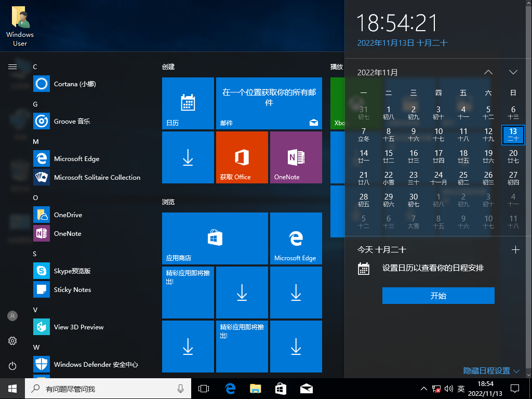Image resolution: width=532 pixels, height=399 pixels.
Task: Click taskbar clock showing 18:54
Action: [485, 389]
